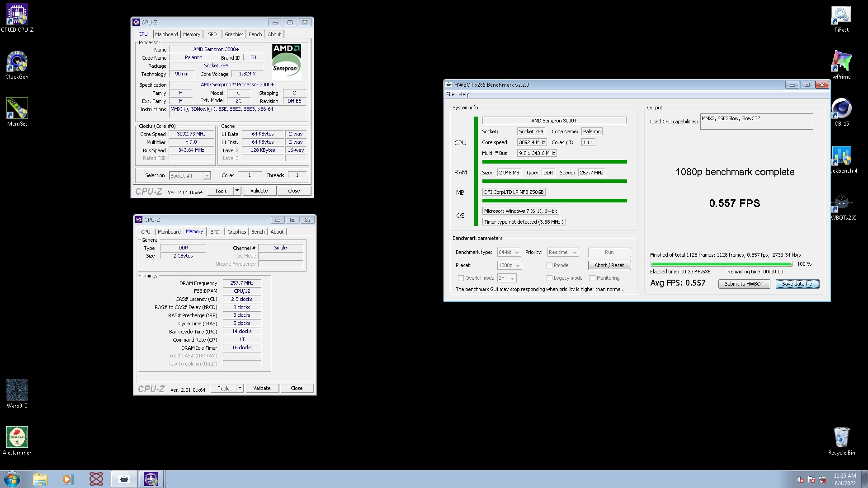Expand Tools arrow in lower CPU-Z Memory window
868x488 pixels.
point(240,388)
